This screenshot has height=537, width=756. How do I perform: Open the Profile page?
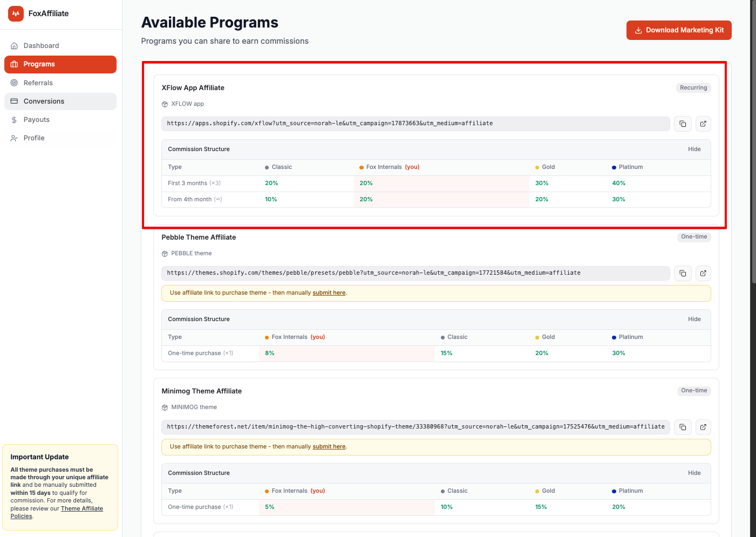(x=60, y=138)
